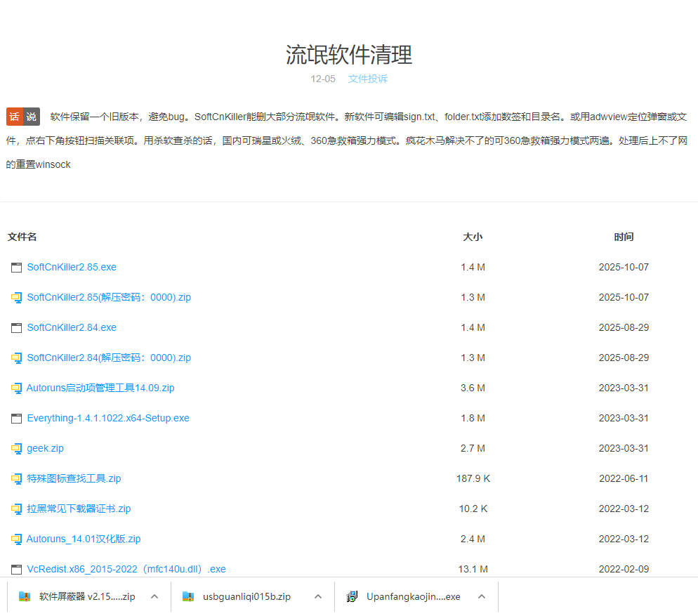Click the 时间 column header
Viewport: 698px width, 616px height.
(624, 237)
